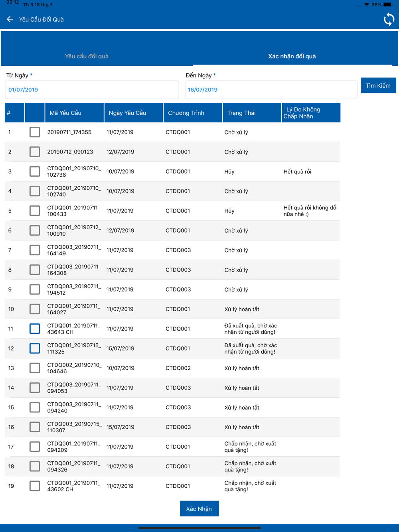The image size is (399, 532).
Task: Check the box for CTDQ003_20190711_164308
Action: (35, 270)
